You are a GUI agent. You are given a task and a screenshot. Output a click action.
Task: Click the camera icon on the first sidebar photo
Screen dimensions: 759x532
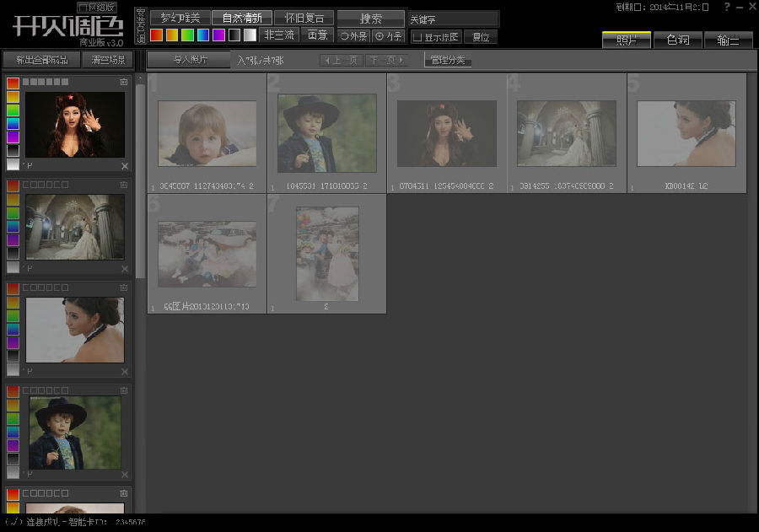tap(124, 82)
